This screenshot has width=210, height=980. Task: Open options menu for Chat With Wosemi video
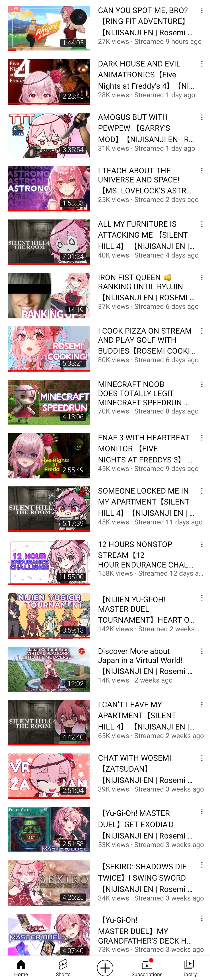pyautogui.click(x=202, y=758)
